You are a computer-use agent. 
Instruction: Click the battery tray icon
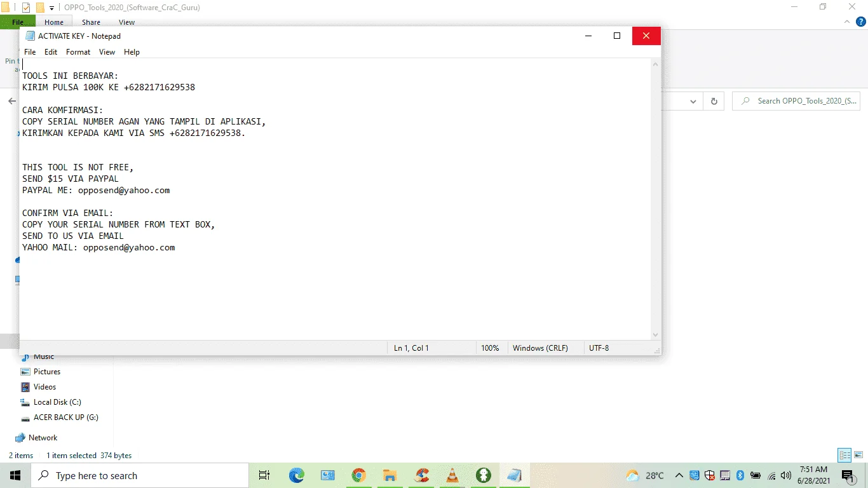(756, 475)
